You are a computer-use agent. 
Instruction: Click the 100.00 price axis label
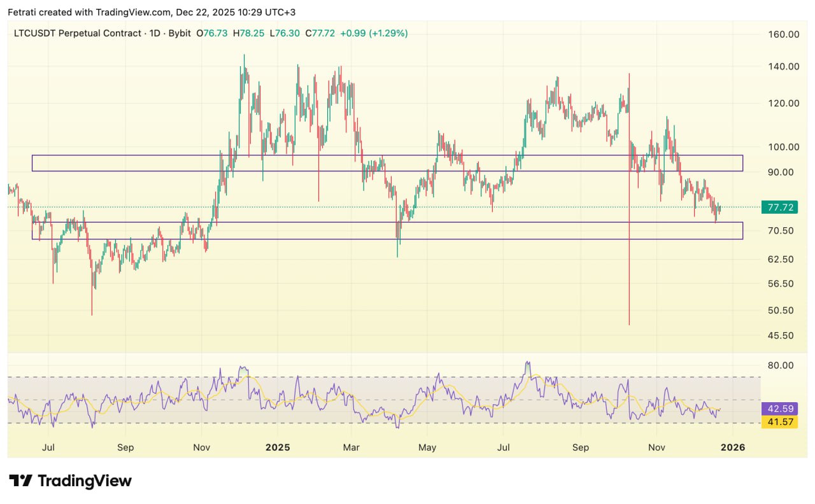783,146
